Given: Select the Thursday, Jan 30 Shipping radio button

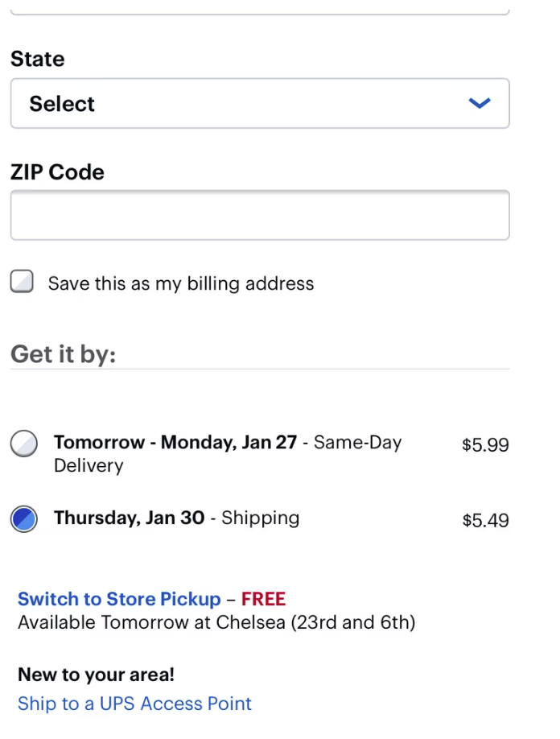Looking at the screenshot, I should 24,518.
